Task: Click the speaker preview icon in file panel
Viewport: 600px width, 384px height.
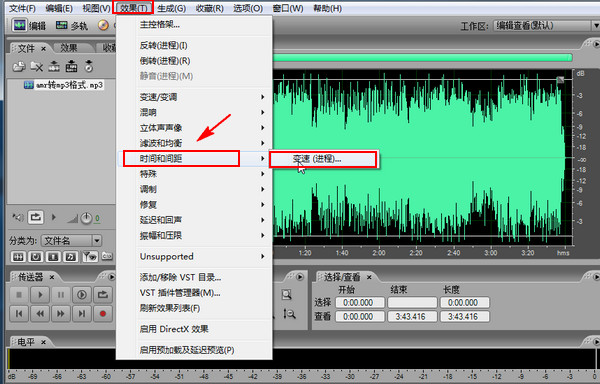Action: (18, 218)
